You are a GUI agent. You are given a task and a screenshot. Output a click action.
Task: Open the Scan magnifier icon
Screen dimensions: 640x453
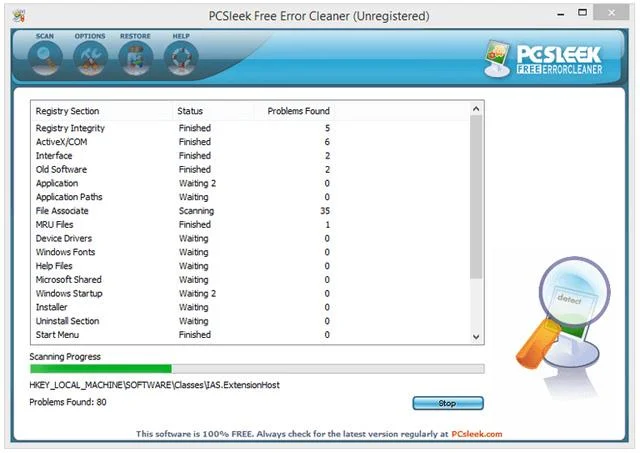(45, 58)
